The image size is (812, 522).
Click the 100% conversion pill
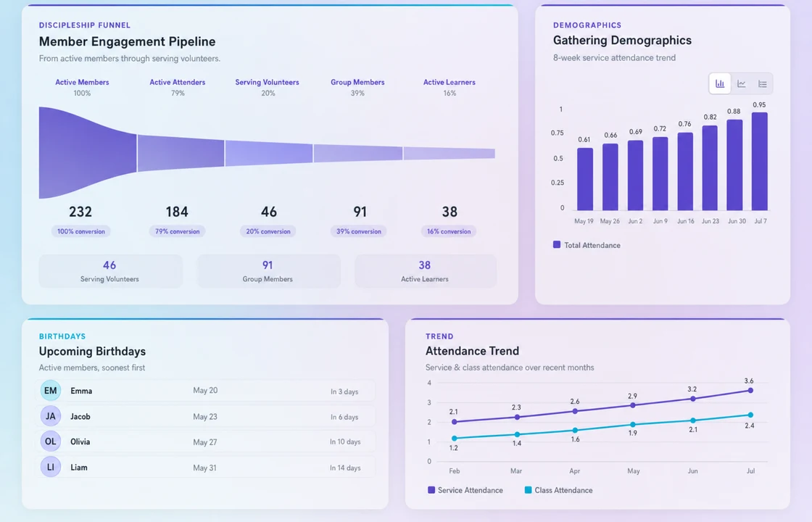coord(80,231)
